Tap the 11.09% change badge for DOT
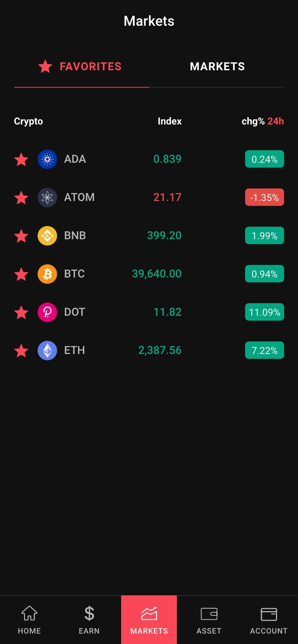The height and width of the screenshot is (644, 298). tap(265, 312)
